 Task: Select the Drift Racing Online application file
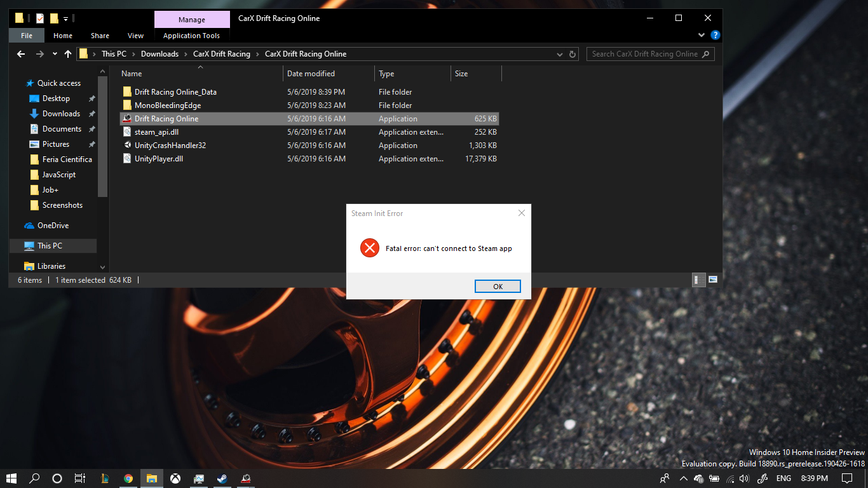pyautogui.click(x=309, y=119)
